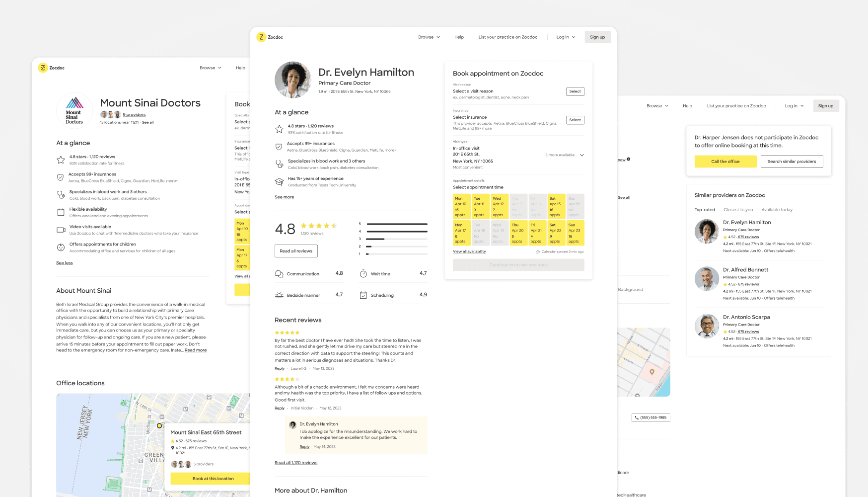Click graduation cap icon beside years of experience
The width and height of the screenshot is (868, 497).
click(x=279, y=182)
